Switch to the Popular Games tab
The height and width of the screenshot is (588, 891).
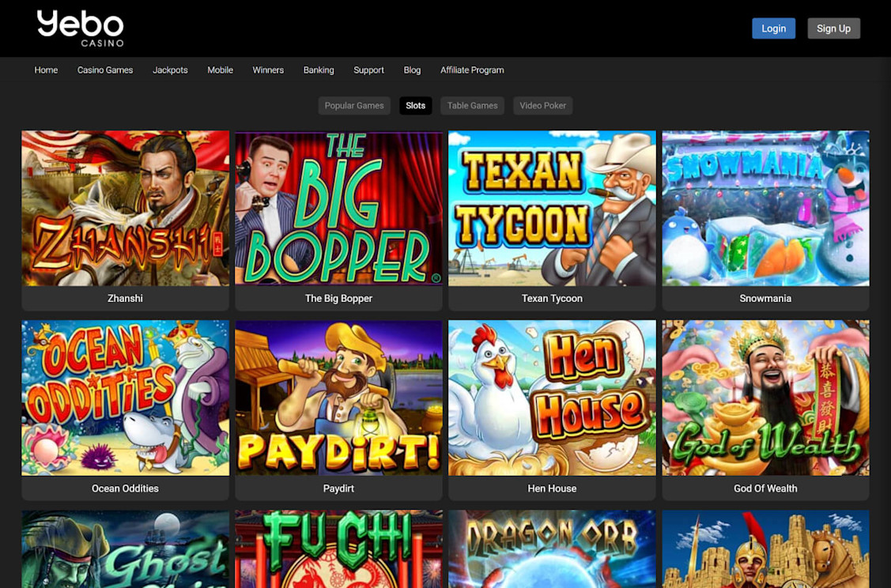[x=354, y=106]
